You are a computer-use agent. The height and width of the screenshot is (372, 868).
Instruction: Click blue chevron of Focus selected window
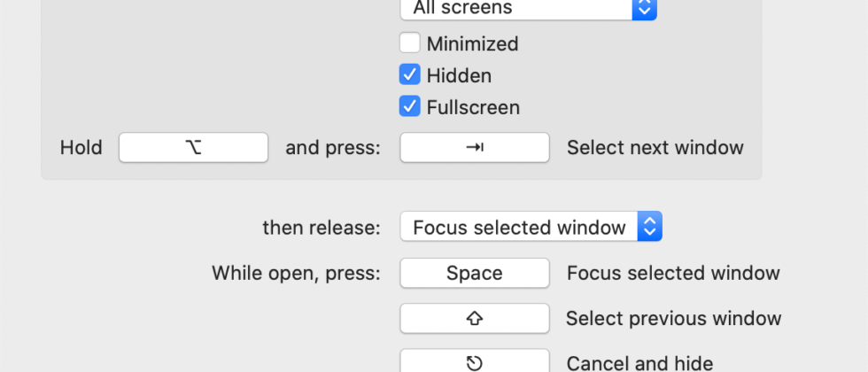[649, 227]
